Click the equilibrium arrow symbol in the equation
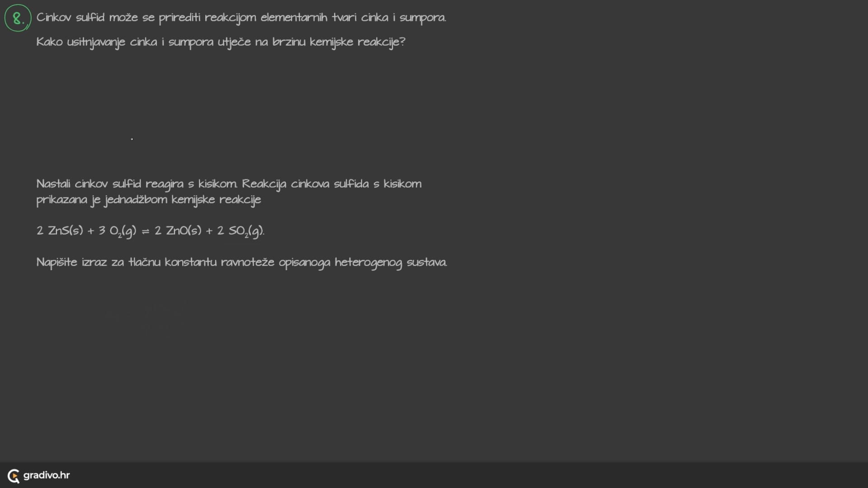The height and width of the screenshot is (488, 868). pyautogui.click(x=145, y=231)
